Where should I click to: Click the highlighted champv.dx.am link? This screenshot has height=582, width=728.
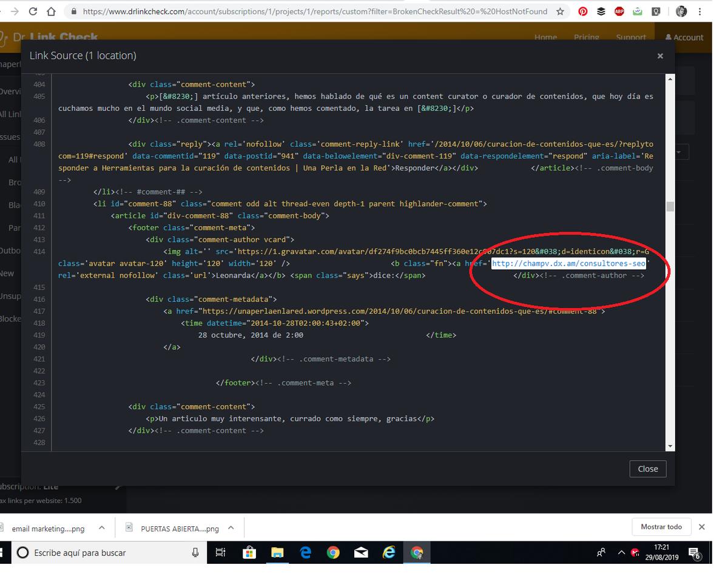tap(568, 264)
